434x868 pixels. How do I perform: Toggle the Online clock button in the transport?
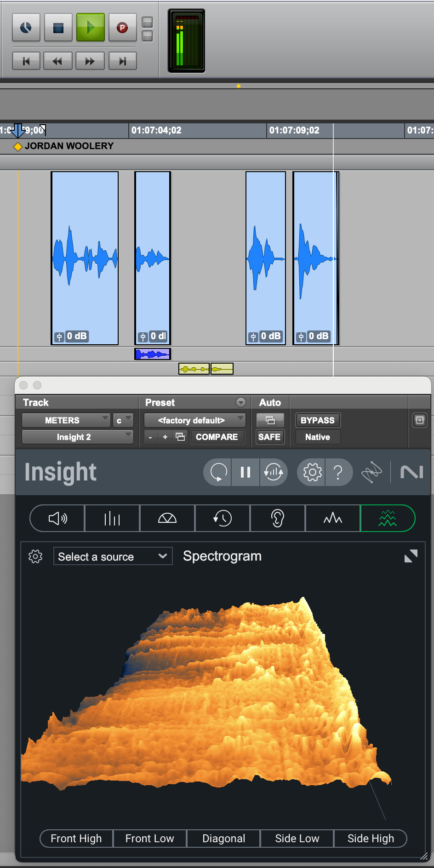[x=26, y=28]
